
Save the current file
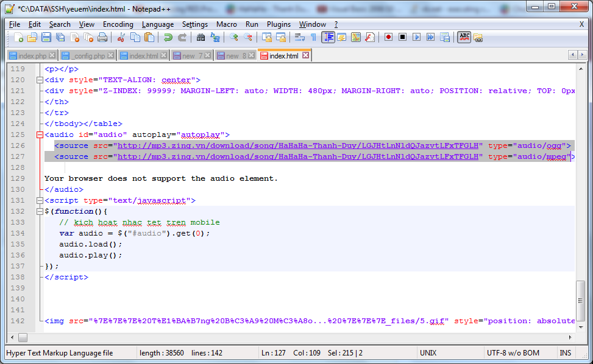click(46, 37)
